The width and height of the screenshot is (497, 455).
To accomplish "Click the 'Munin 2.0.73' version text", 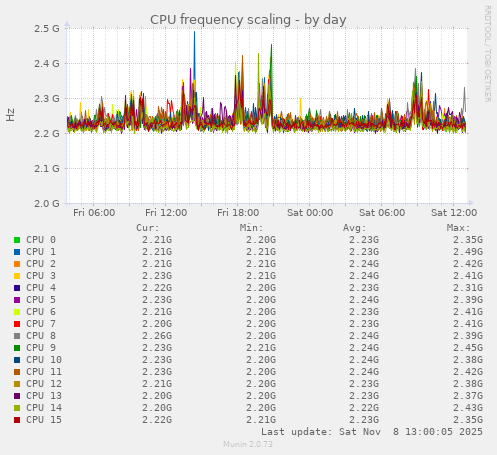I will (248, 444).
